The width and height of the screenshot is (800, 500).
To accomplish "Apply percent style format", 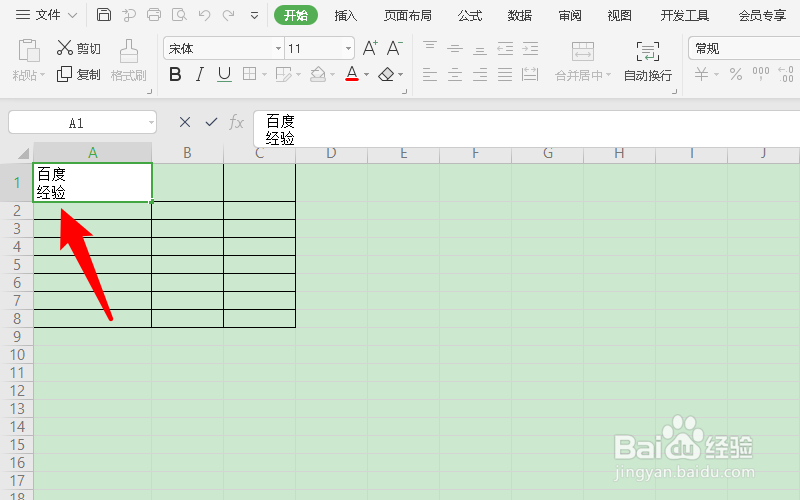I will click(736, 74).
